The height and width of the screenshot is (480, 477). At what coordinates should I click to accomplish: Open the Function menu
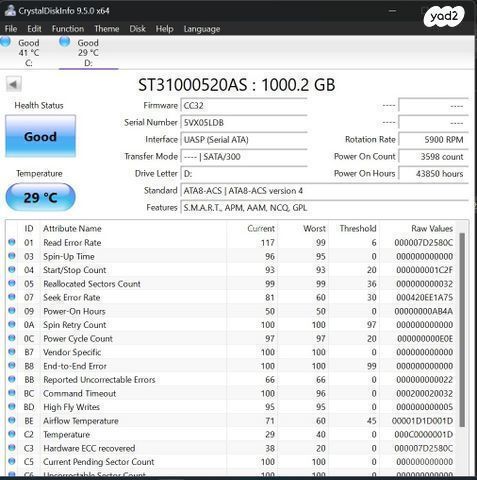(x=68, y=29)
